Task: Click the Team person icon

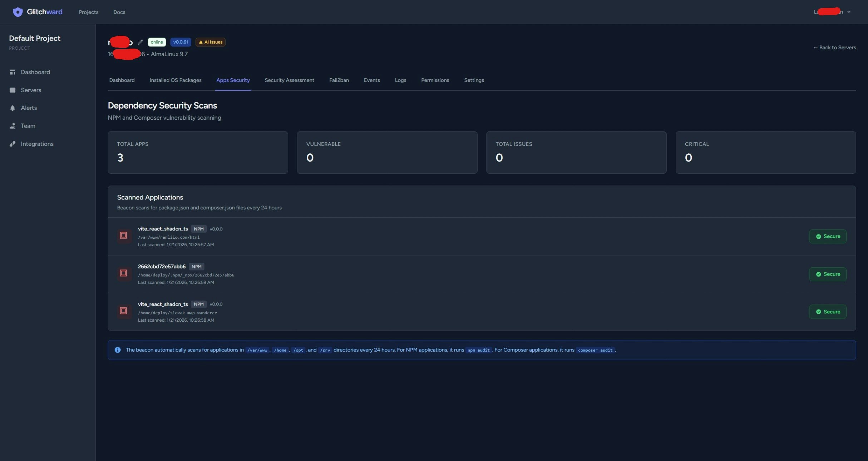Action: click(x=13, y=126)
